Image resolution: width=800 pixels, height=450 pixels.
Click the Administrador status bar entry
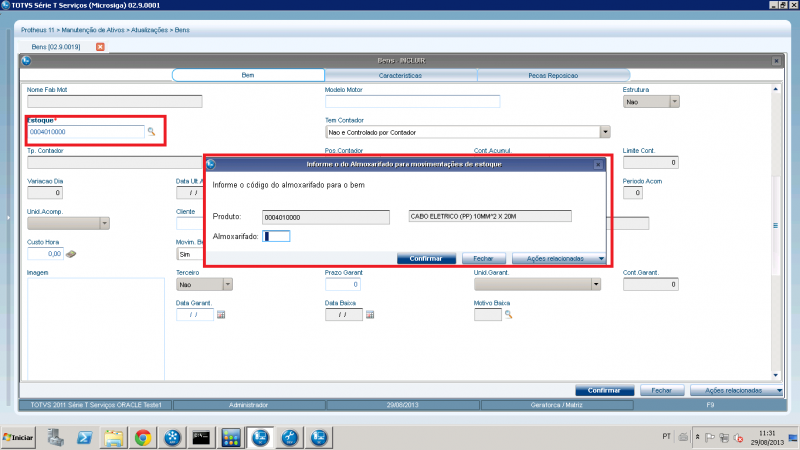(248, 405)
